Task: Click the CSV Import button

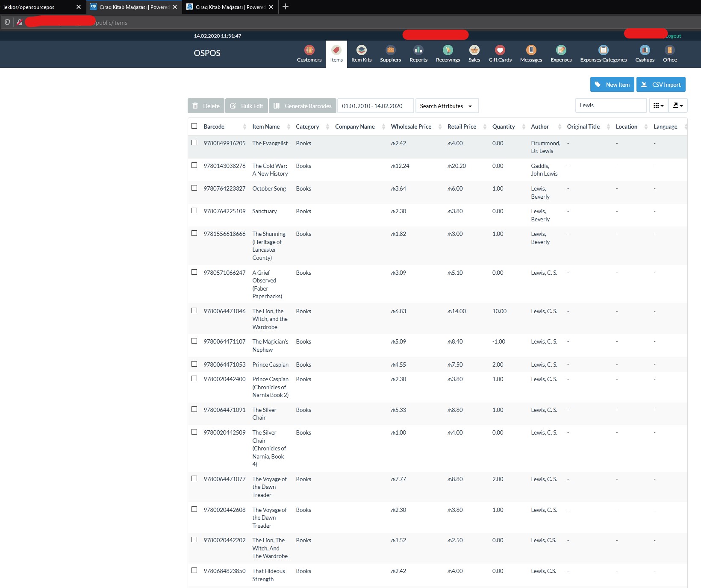Action: [661, 85]
